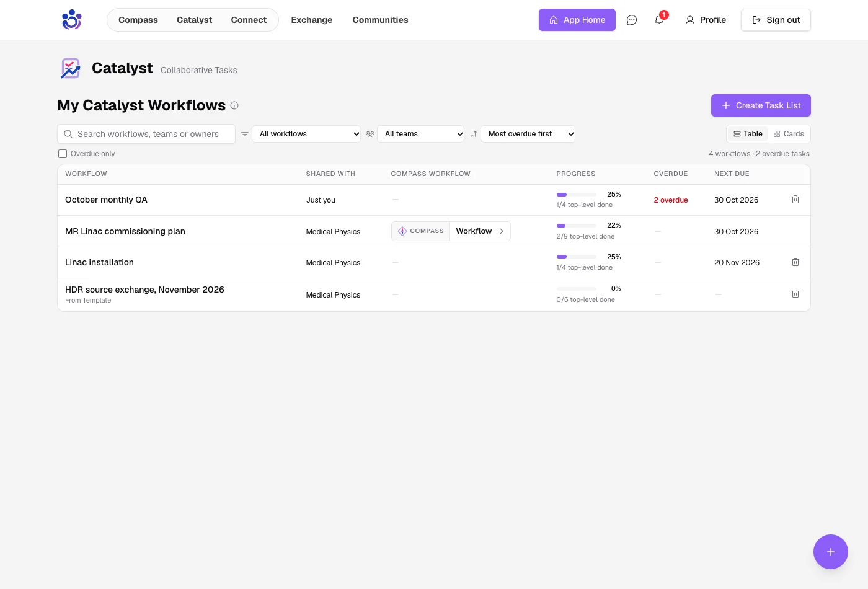Switch to Cards view
The image size is (868, 589).
[x=789, y=134]
